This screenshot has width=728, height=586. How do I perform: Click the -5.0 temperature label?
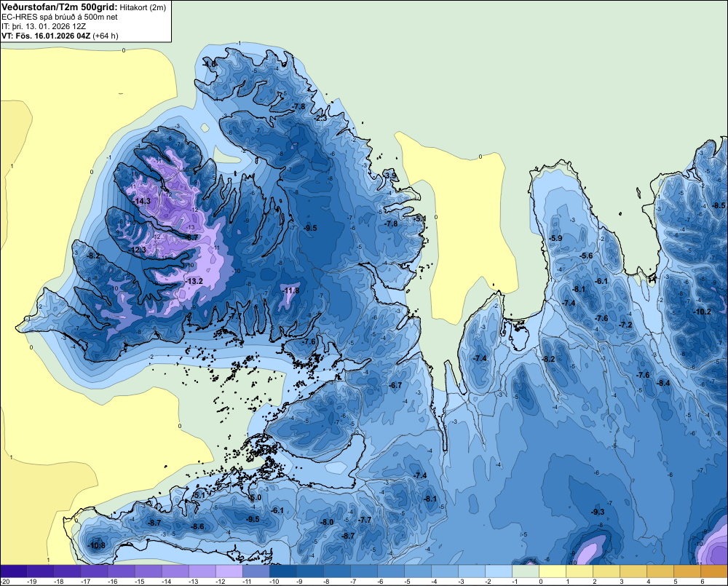click(x=256, y=497)
